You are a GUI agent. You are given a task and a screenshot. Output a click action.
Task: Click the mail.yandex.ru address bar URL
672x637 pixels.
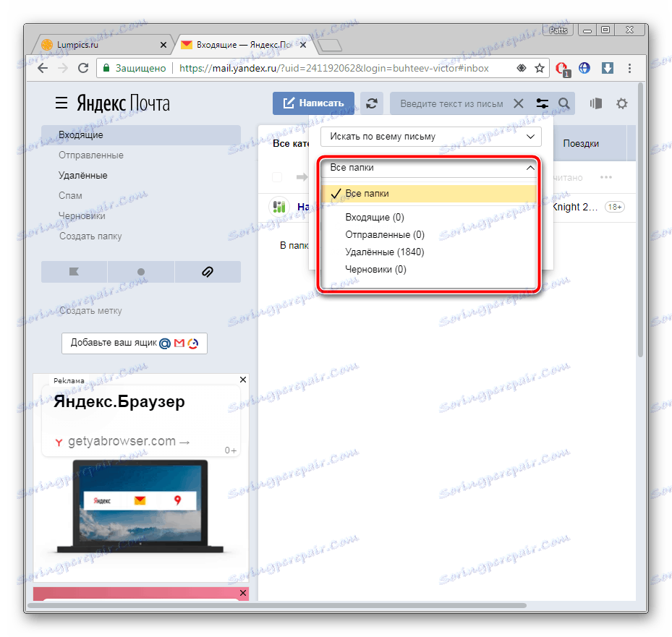pos(334,68)
